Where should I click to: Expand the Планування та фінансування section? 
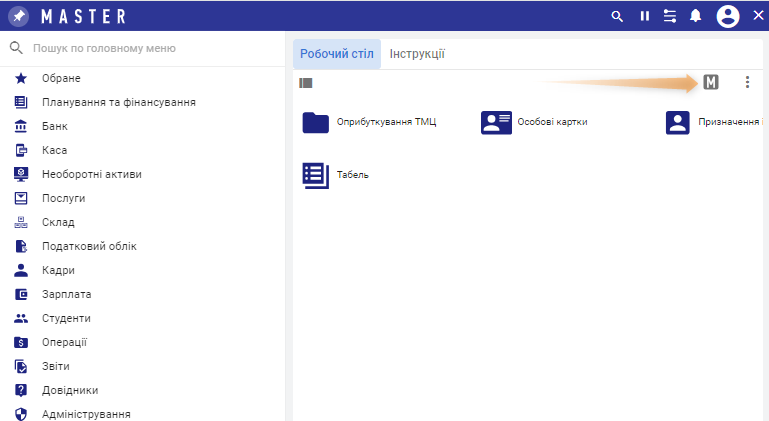tap(118, 102)
